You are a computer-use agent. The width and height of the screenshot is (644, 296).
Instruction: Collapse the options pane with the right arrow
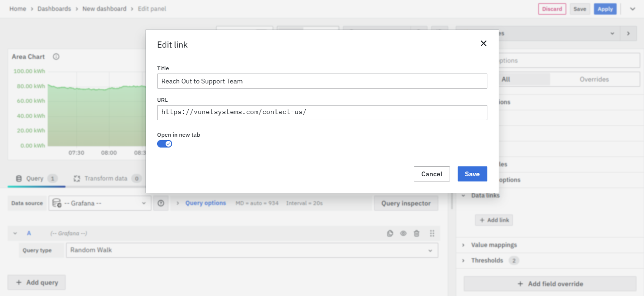pos(628,33)
